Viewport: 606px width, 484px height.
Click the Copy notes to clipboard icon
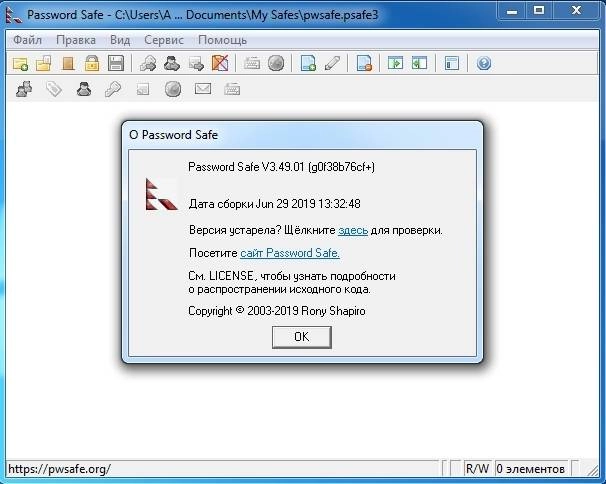pyautogui.click(x=196, y=63)
